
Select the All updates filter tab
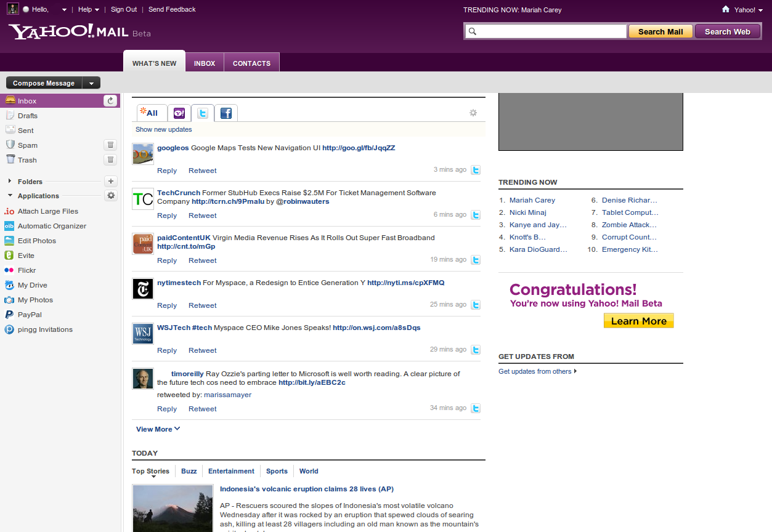[x=151, y=113]
